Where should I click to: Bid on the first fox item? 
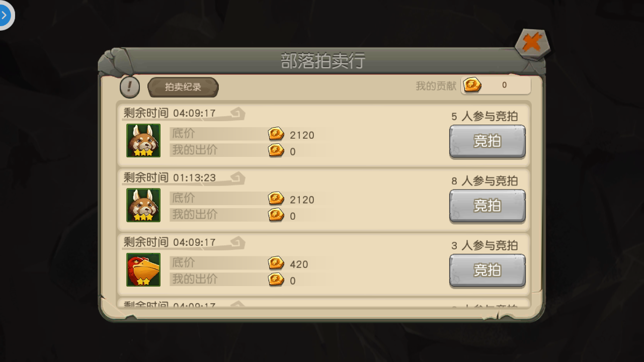pos(488,142)
